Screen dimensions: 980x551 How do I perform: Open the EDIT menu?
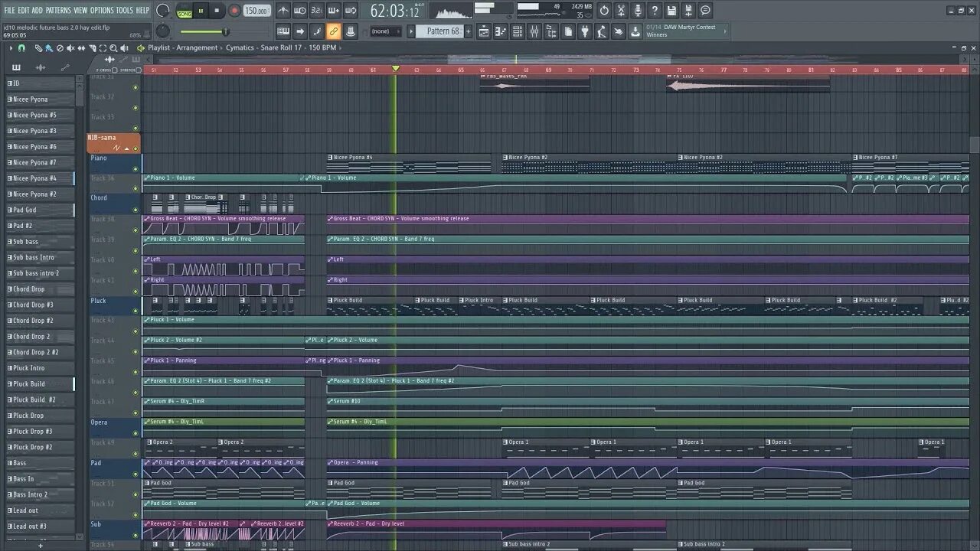(24, 10)
